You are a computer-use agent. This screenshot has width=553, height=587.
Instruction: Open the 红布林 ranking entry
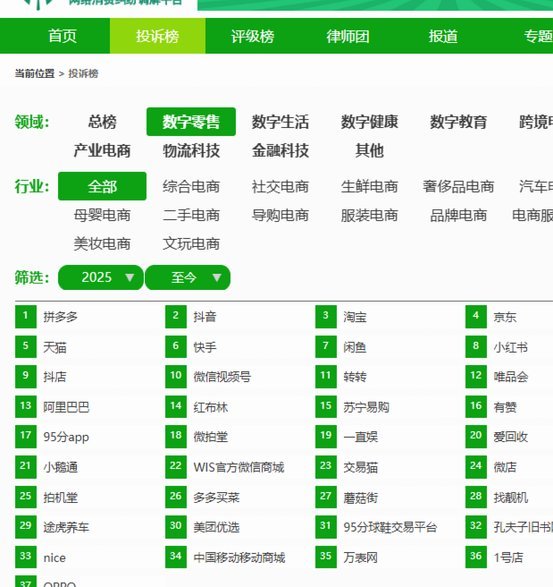click(210, 407)
